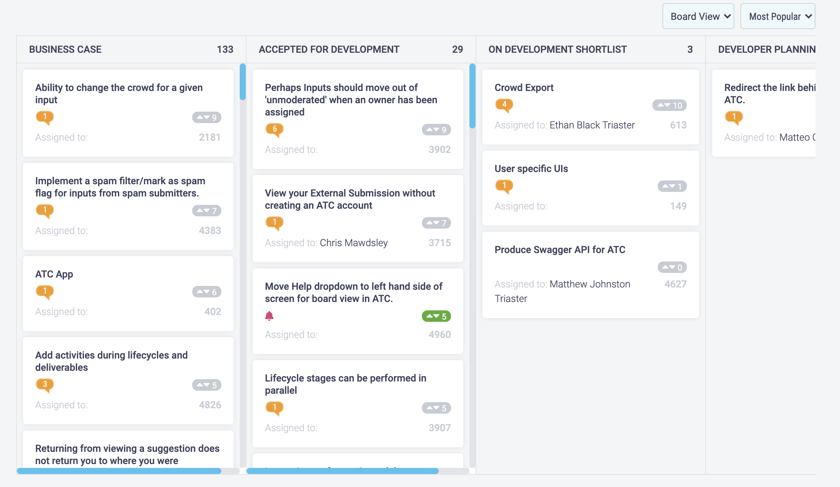Open the comment bubble showing 6 comments

coord(274,130)
